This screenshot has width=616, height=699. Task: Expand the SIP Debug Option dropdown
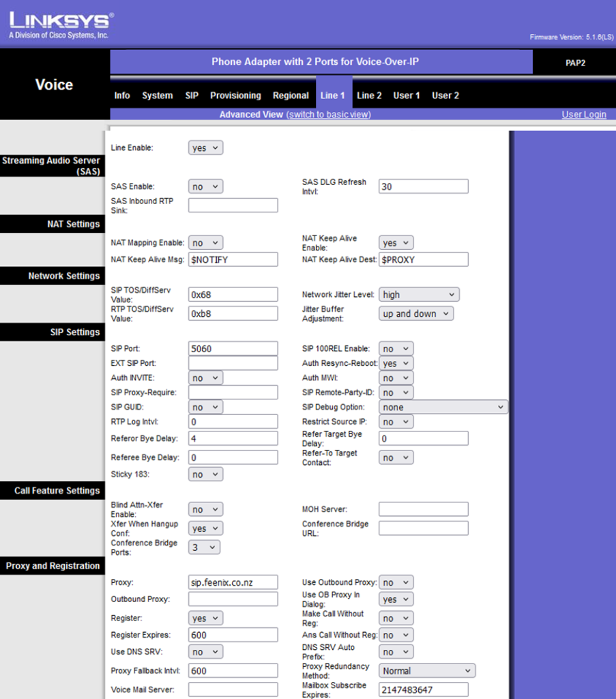coord(443,408)
